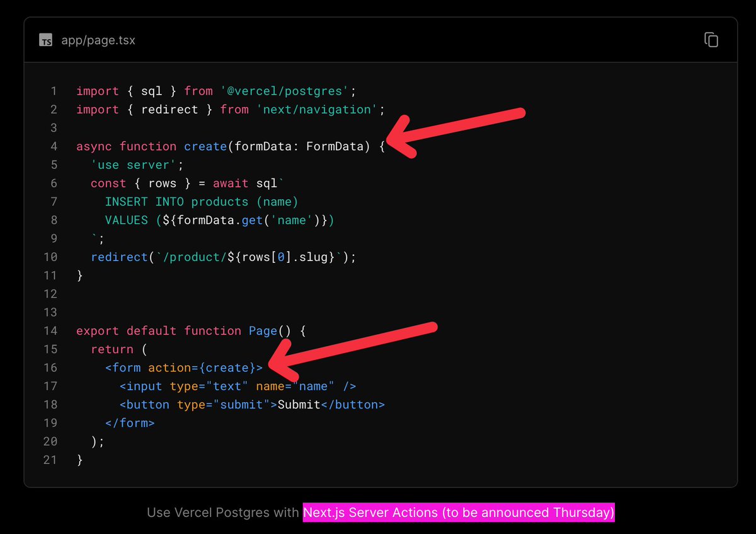This screenshot has height=534, width=756.
Task: Click 'const { rows } = await sql' line
Action: [188, 183]
